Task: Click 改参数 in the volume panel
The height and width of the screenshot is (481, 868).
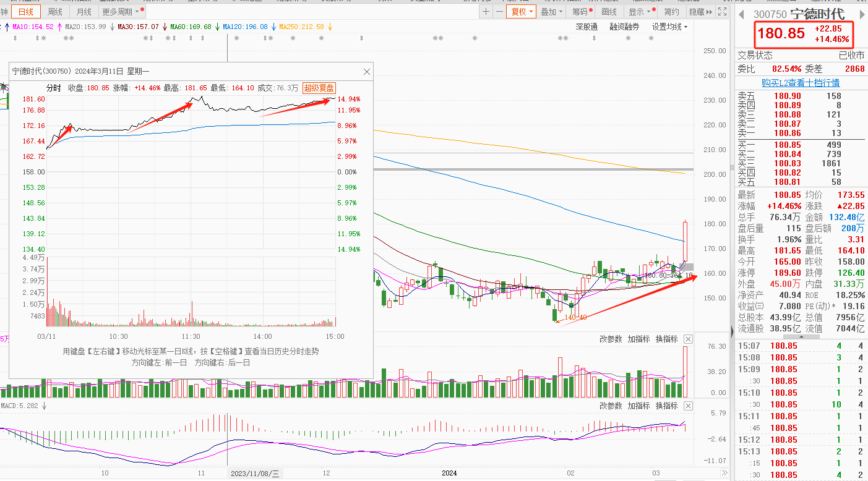Action: [x=611, y=339]
